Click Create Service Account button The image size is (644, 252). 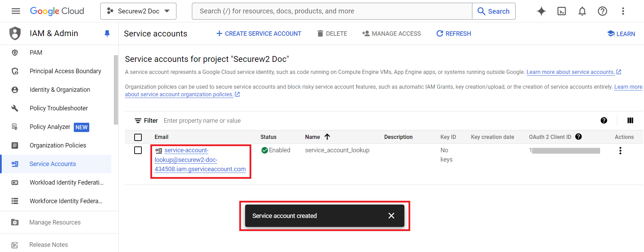tap(258, 34)
